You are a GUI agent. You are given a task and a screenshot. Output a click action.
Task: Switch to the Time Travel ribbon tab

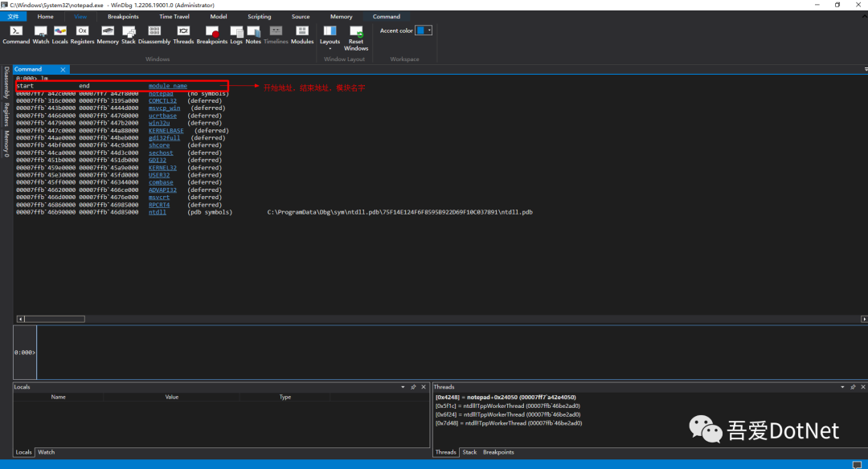pos(174,17)
